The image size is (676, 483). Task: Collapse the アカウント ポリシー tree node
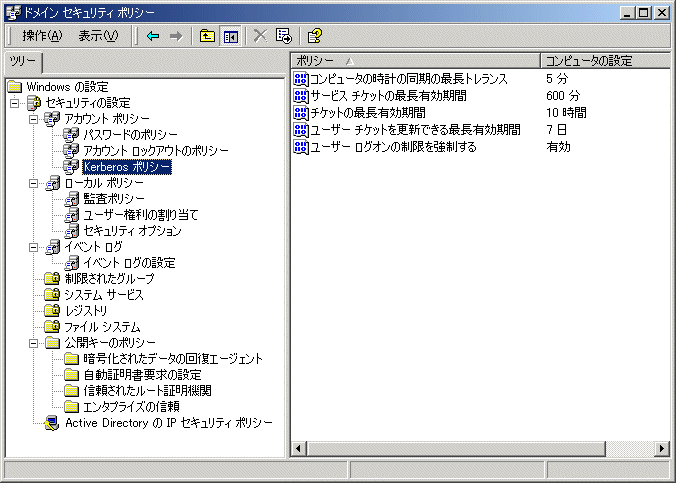[x=34, y=119]
